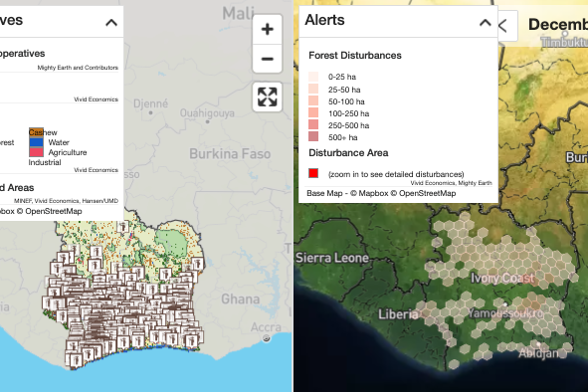The width and height of the screenshot is (588, 392).
Task: Collapse the Alerts legend panel
Action: [486, 23]
